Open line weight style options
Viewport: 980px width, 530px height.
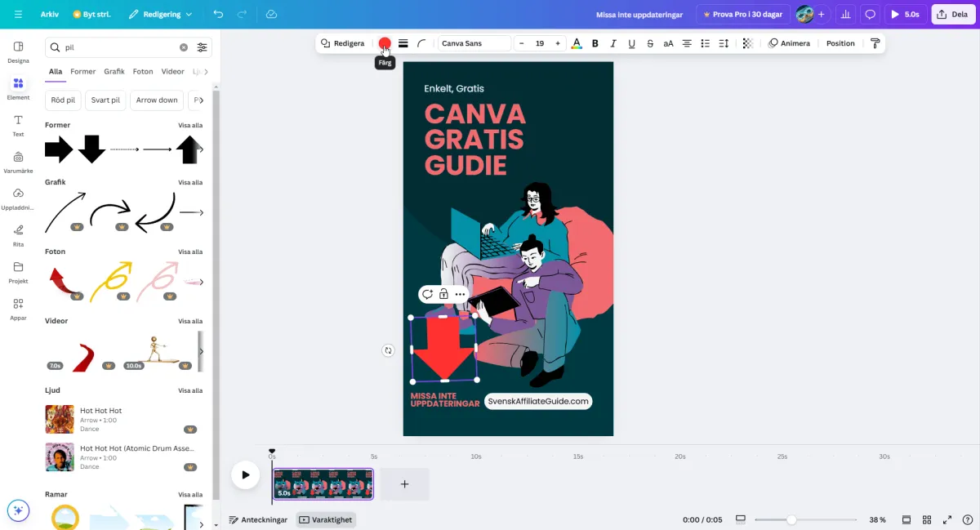403,43
